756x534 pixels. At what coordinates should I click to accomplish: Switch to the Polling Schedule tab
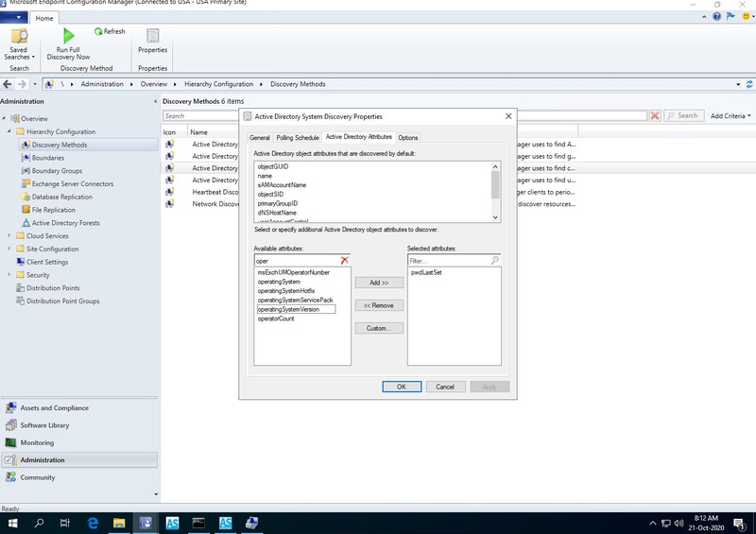(x=298, y=137)
